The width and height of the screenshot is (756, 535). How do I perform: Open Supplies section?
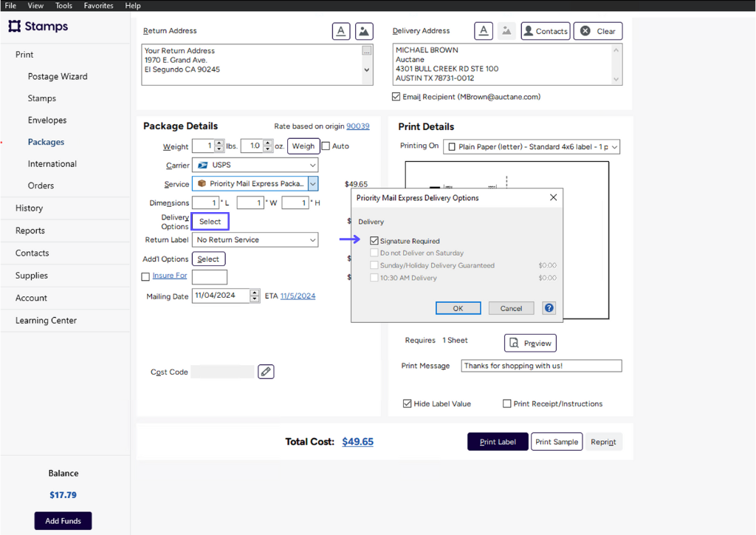click(x=31, y=276)
